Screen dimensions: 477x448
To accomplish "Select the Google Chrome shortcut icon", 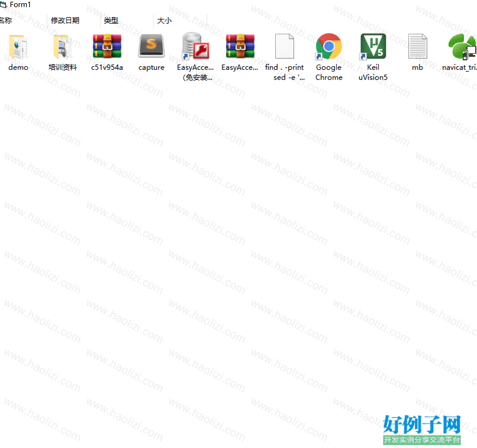I will click(329, 46).
